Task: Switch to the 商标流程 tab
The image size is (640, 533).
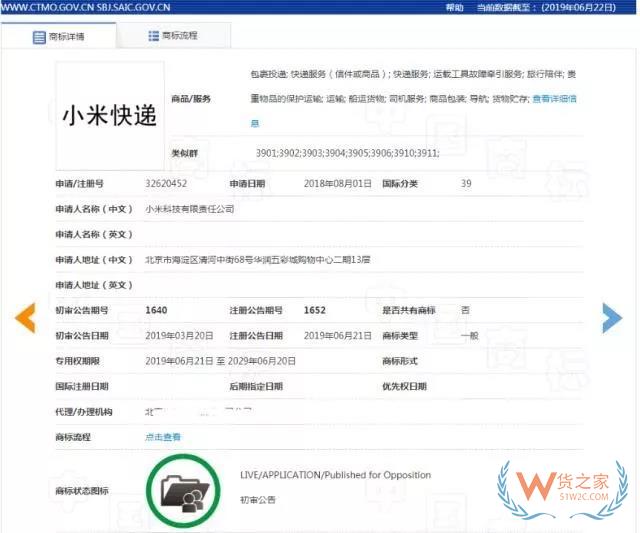Action: click(173, 36)
